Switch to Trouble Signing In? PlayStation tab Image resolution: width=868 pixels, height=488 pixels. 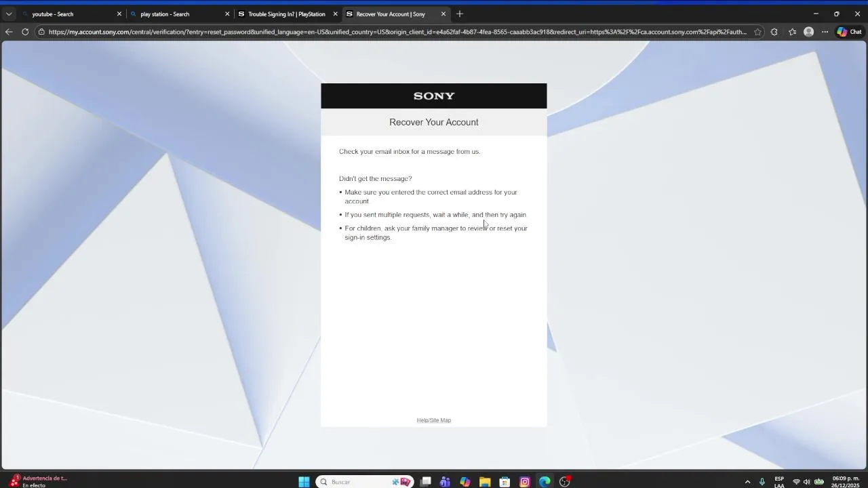click(x=288, y=14)
